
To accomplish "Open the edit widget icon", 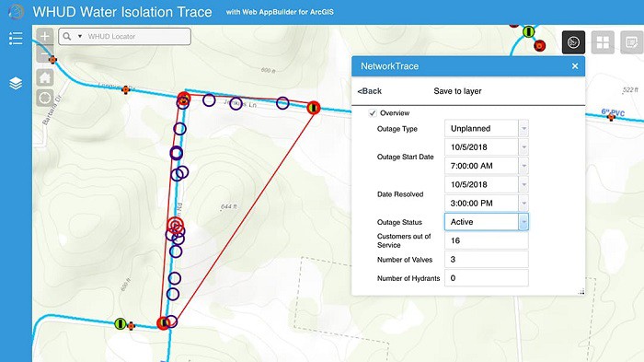I will pos(632,42).
